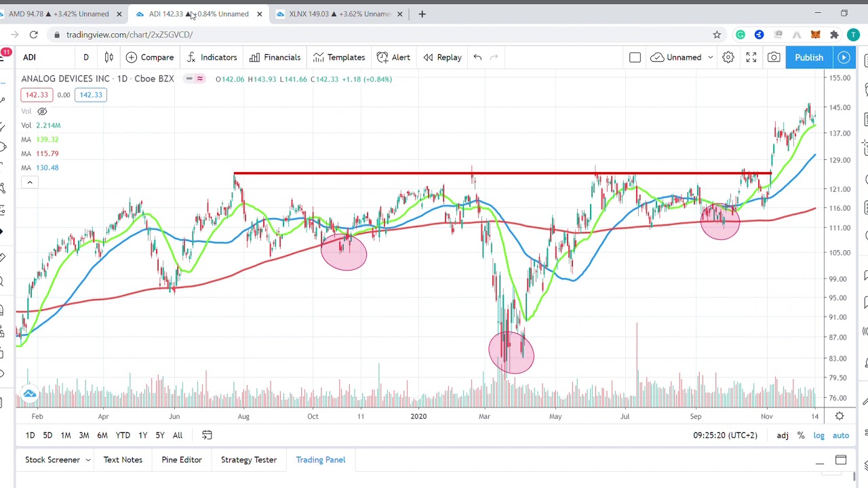Image resolution: width=868 pixels, height=488 pixels.
Task: Enter fullscreen mode
Action: [751, 58]
